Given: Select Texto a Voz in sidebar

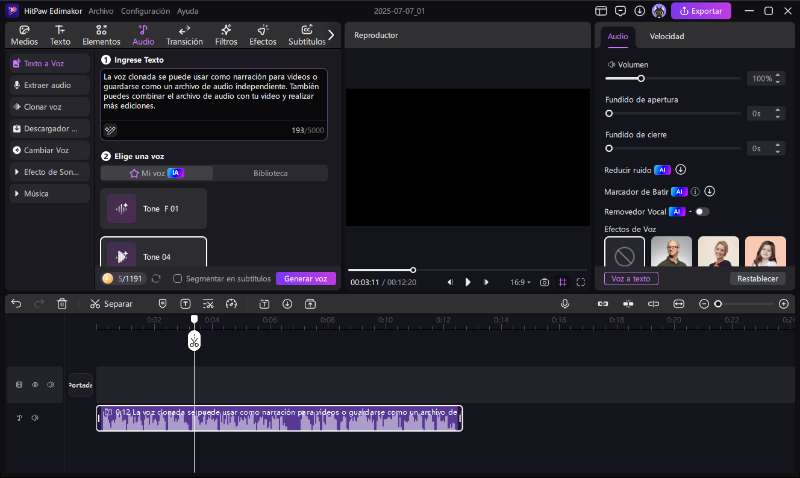Looking at the screenshot, I should click(49, 63).
